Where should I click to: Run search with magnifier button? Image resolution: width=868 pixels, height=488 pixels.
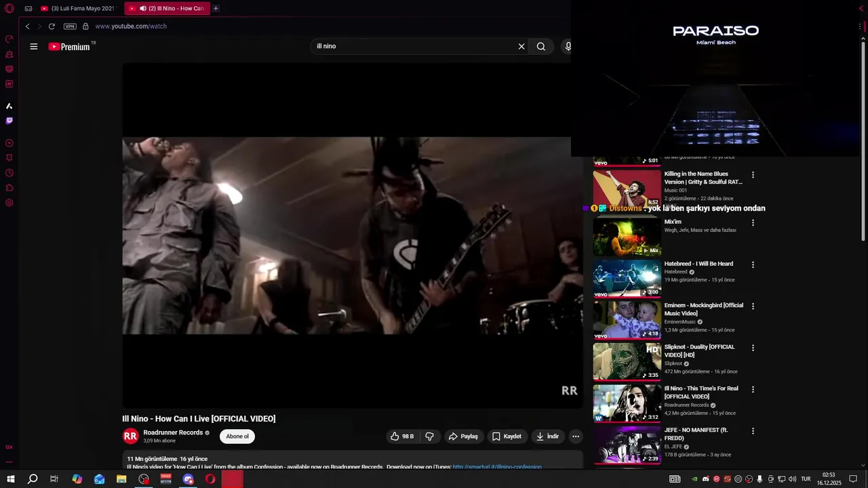click(541, 47)
